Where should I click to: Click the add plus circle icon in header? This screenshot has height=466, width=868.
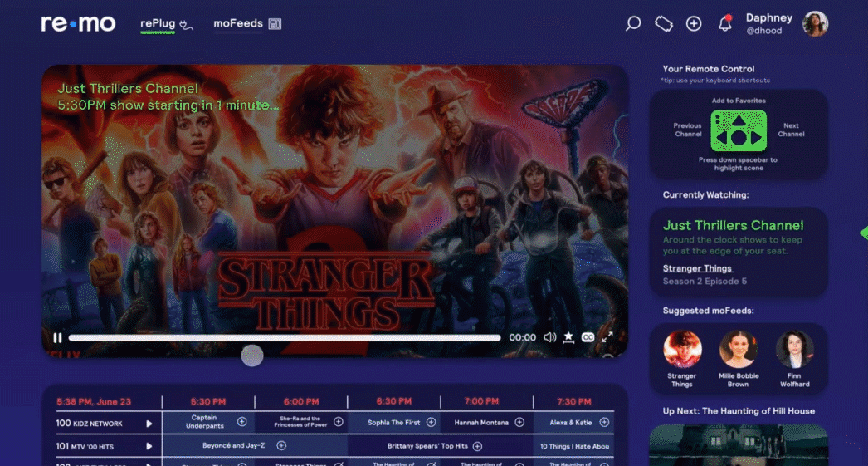[x=694, y=23]
